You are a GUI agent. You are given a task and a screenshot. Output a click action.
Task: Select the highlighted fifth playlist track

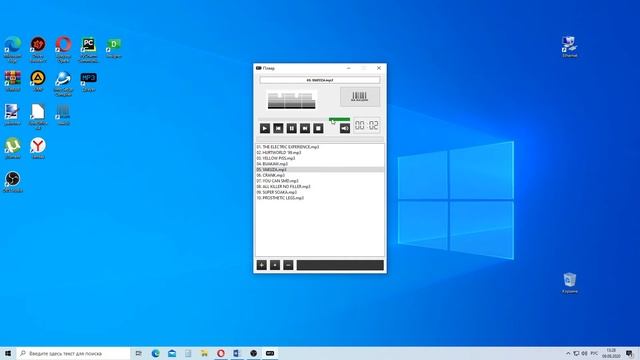tap(320, 169)
